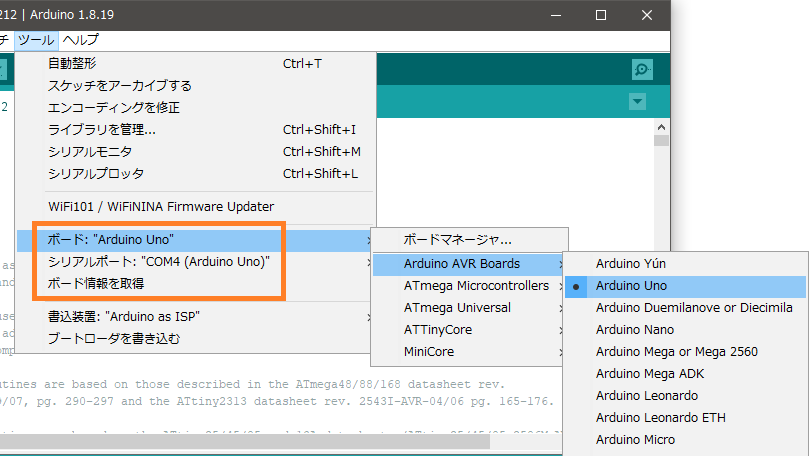Viewport: 812px width, 456px height.
Task: Open ボードマネージャ...
Action: pos(469,240)
